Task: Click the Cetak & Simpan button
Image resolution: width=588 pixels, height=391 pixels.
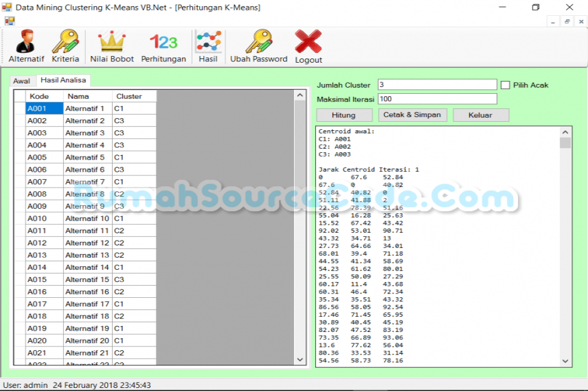Action: pos(413,114)
